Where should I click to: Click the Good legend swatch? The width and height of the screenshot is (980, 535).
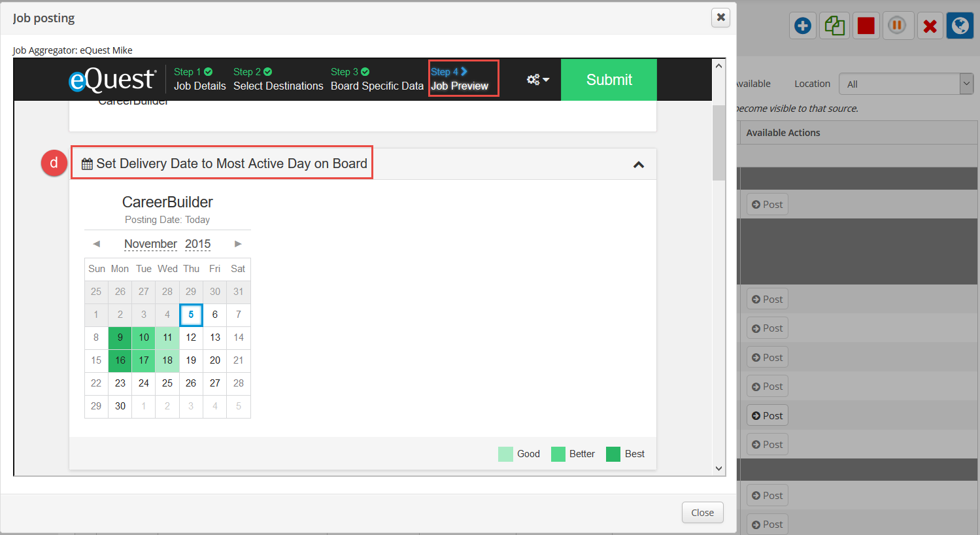point(505,454)
